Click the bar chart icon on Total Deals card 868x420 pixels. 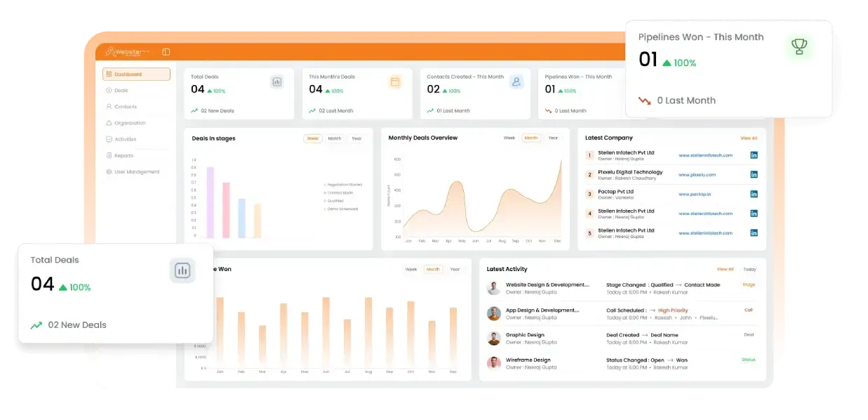[277, 81]
